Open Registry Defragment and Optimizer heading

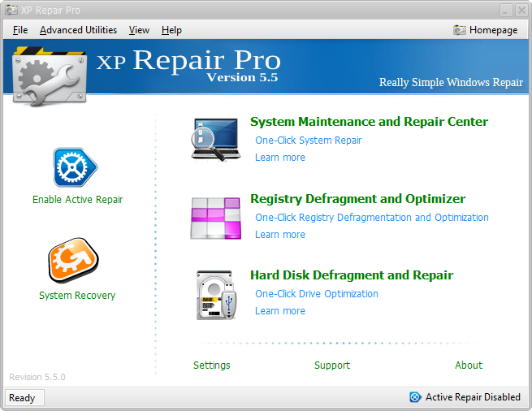coord(358,199)
